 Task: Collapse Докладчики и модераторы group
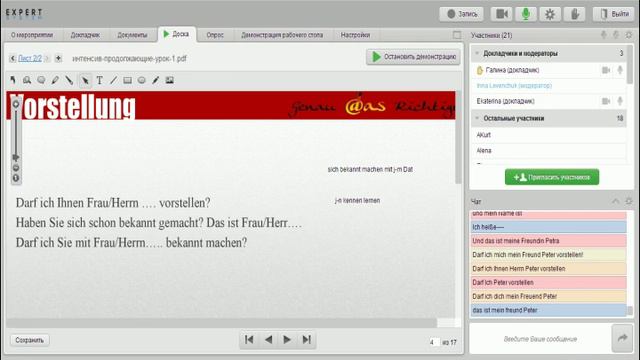click(477, 53)
